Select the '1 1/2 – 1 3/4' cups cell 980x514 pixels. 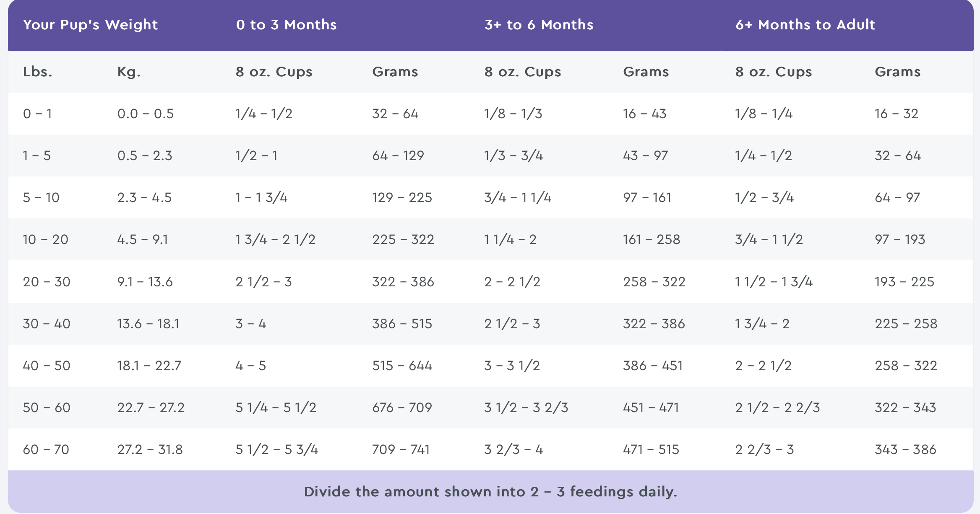pos(774,282)
